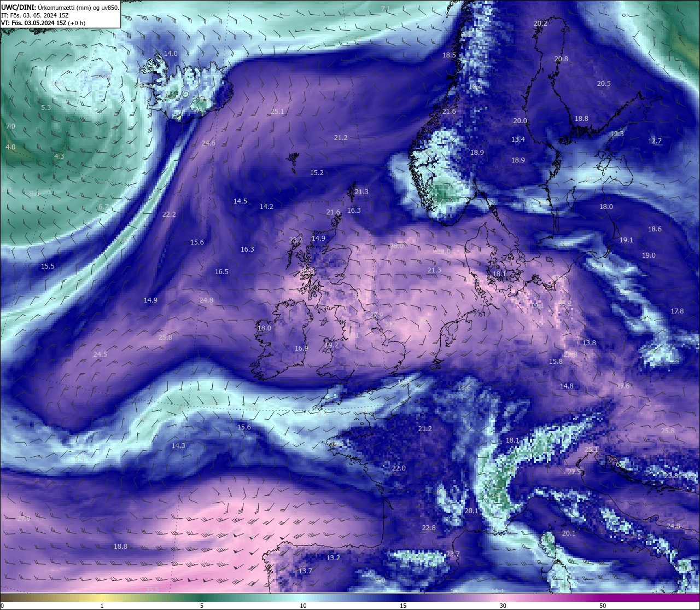
Task: Click the 18.6 value label
Action: click(655, 229)
